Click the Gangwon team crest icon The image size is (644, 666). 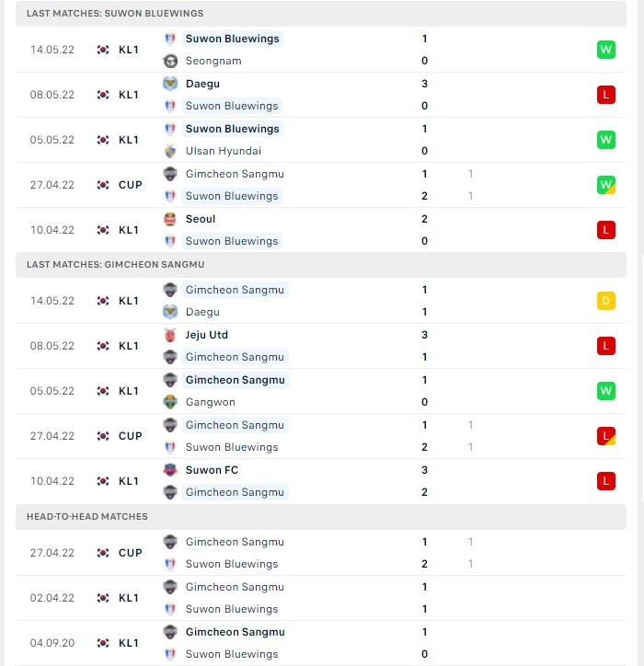[170, 402]
